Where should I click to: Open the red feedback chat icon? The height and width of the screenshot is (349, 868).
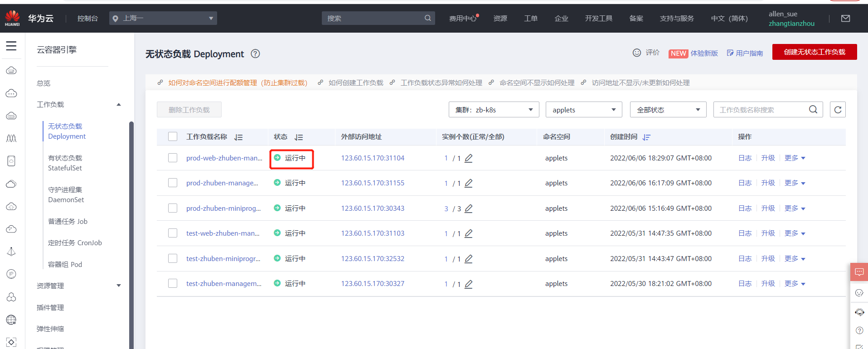(x=859, y=272)
